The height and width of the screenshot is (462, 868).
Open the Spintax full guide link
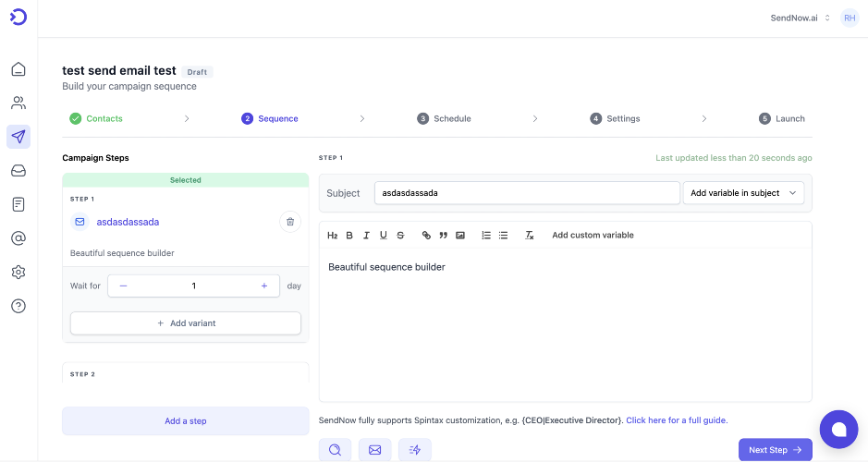677,420
